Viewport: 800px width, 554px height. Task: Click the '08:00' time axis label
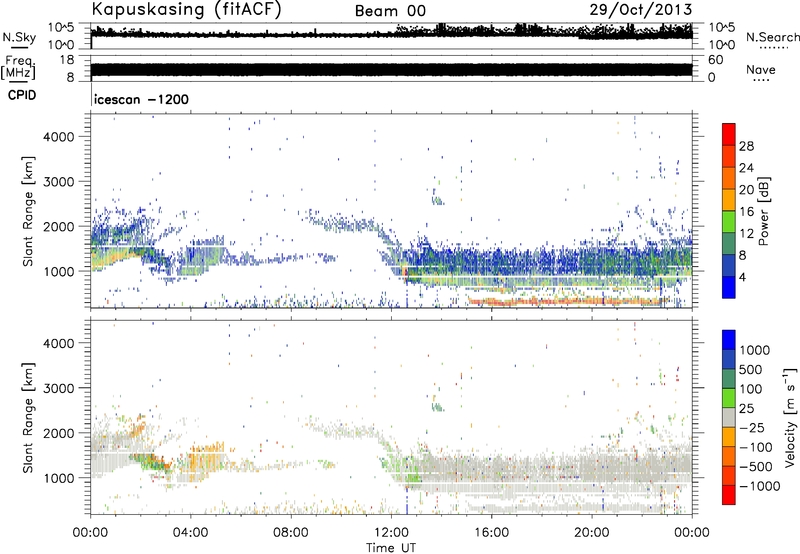click(x=291, y=533)
